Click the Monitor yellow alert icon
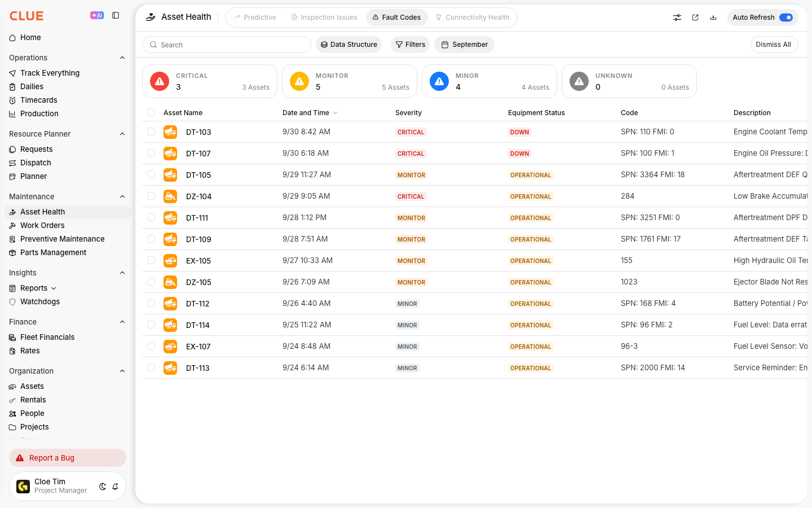 point(299,81)
